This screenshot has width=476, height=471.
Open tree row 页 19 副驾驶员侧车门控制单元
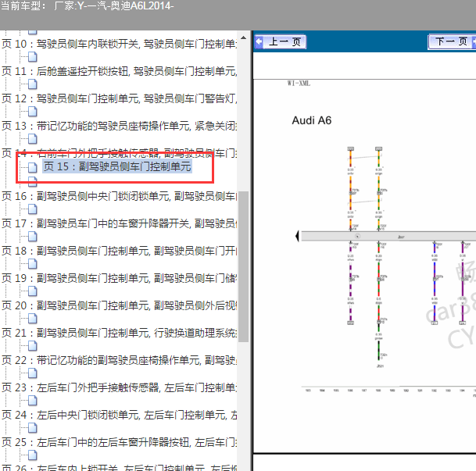[x=119, y=278]
